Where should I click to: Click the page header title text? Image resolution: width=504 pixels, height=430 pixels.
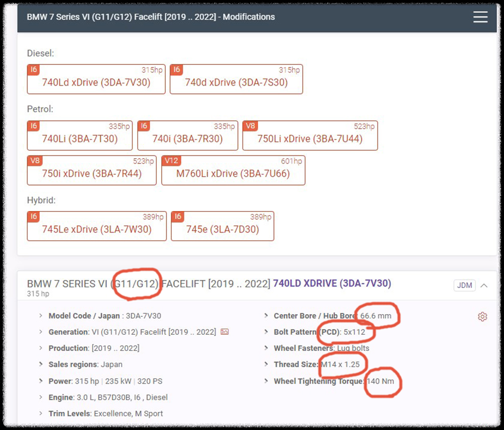151,17
